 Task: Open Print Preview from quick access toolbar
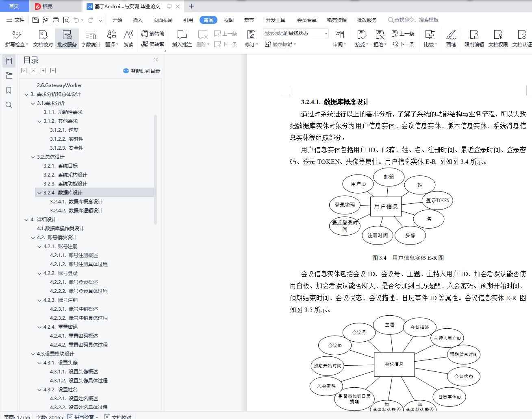click(66, 20)
